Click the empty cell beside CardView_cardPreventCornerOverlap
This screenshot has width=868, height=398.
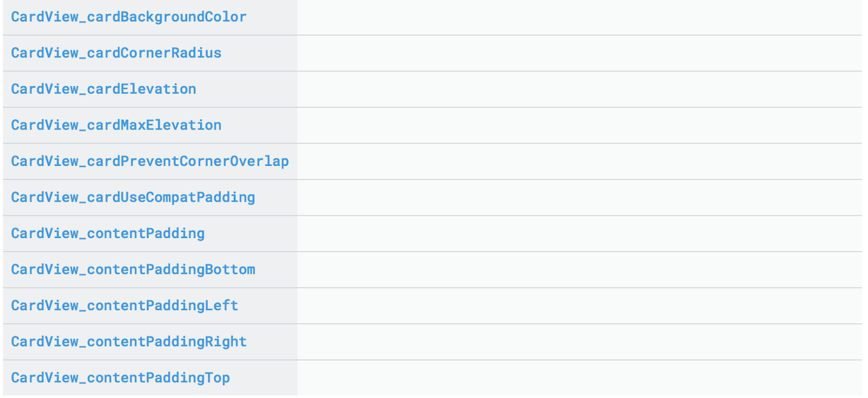click(x=579, y=162)
